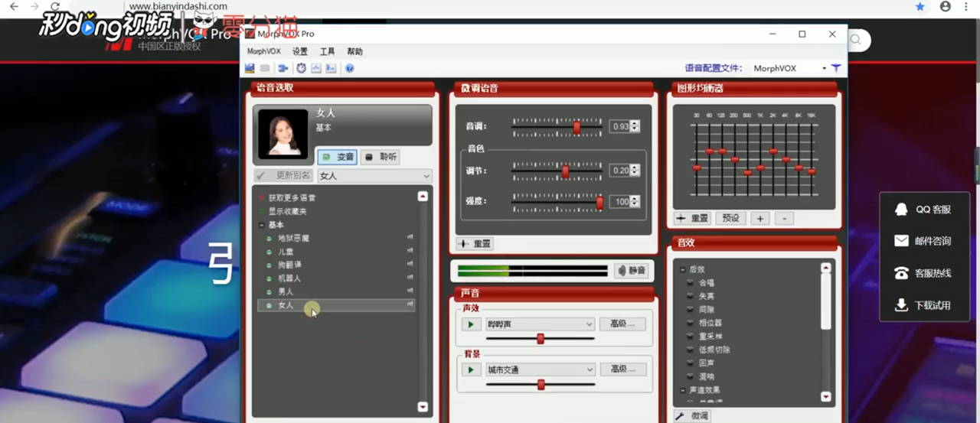The width and height of the screenshot is (980, 423).
Task: Click the first toolbar icon below the MorphVOX menu
Action: (250, 68)
